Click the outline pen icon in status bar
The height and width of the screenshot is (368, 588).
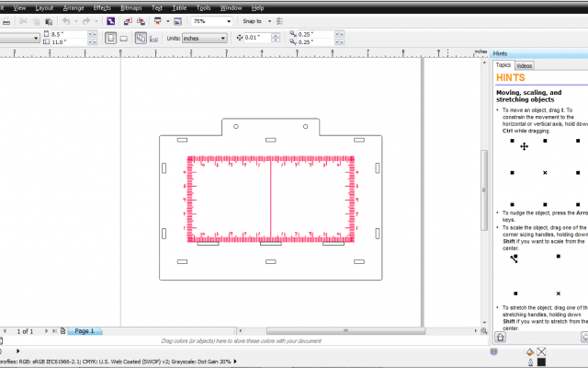click(x=530, y=362)
